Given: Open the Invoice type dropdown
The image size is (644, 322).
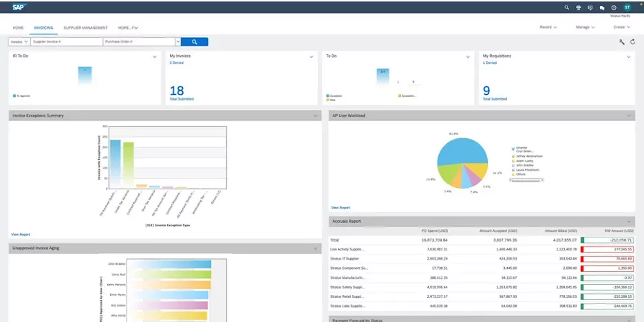Looking at the screenshot, I should point(19,42).
